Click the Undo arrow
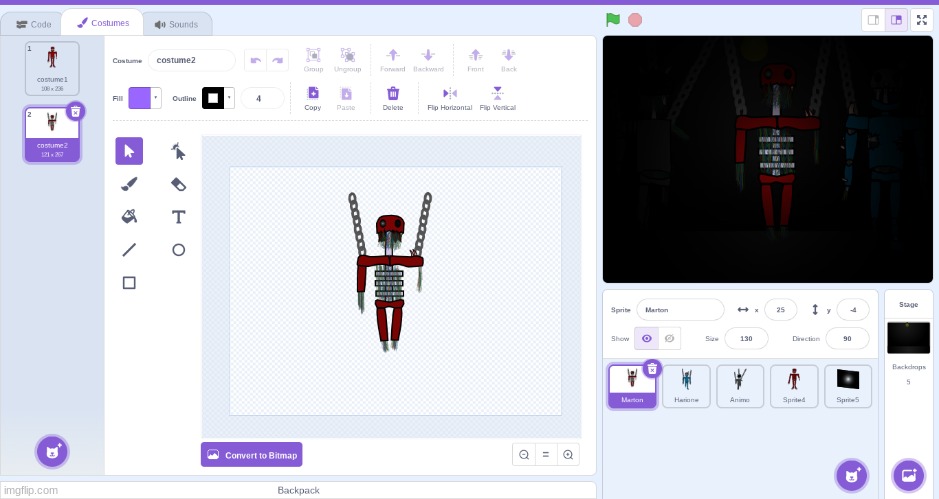 pyautogui.click(x=256, y=61)
